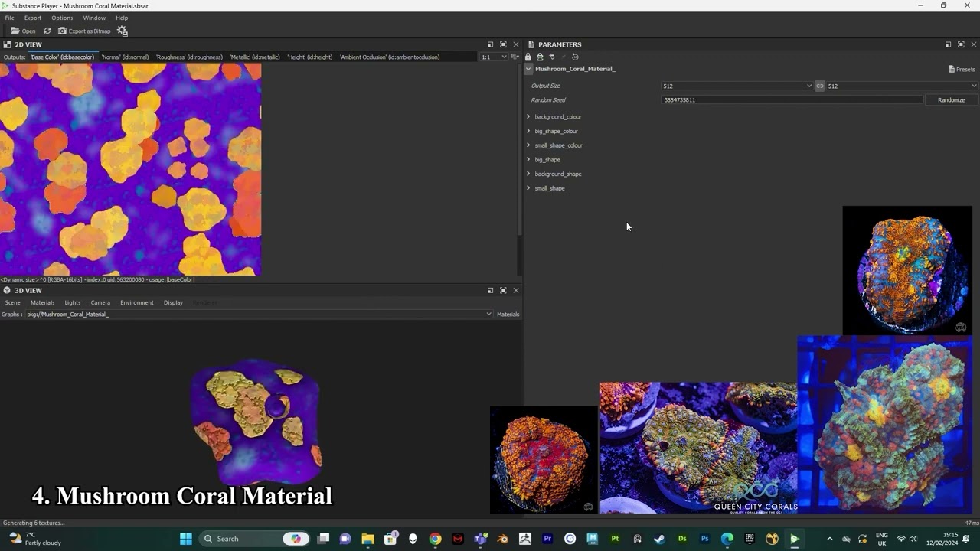Float the Parameters panel with undock icon

(x=948, y=44)
